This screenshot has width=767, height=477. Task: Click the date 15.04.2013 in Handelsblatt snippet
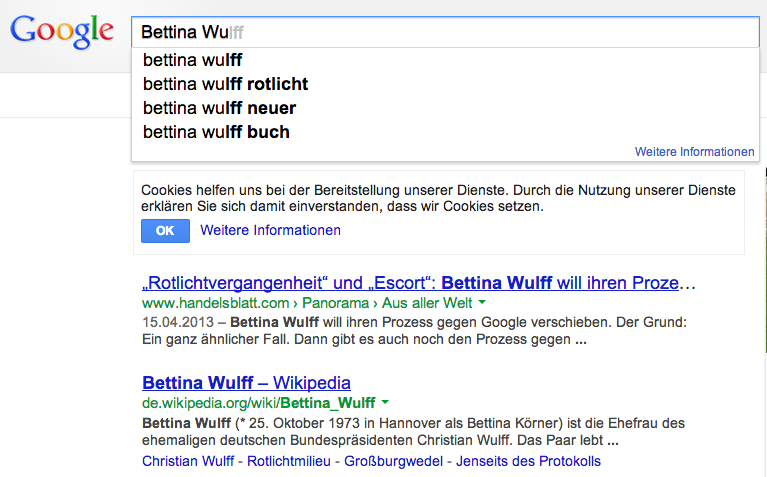click(178, 322)
